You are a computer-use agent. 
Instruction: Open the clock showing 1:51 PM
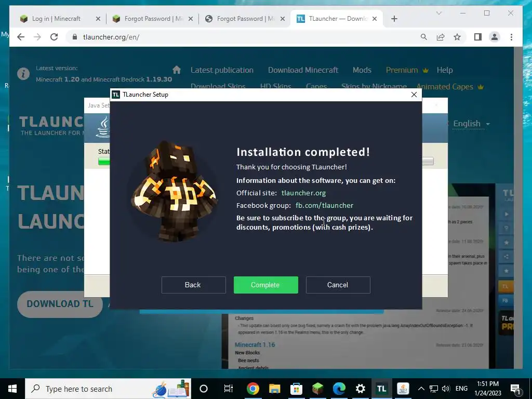tap(488, 389)
